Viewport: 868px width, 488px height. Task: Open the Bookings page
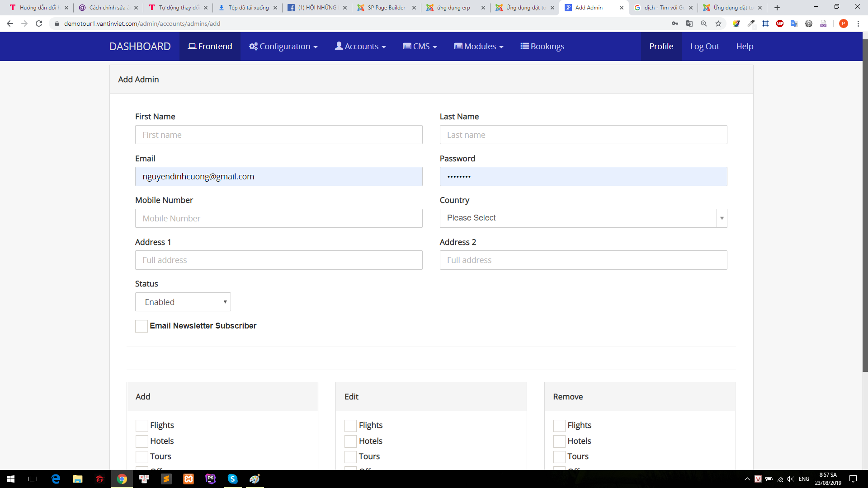click(x=542, y=47)
